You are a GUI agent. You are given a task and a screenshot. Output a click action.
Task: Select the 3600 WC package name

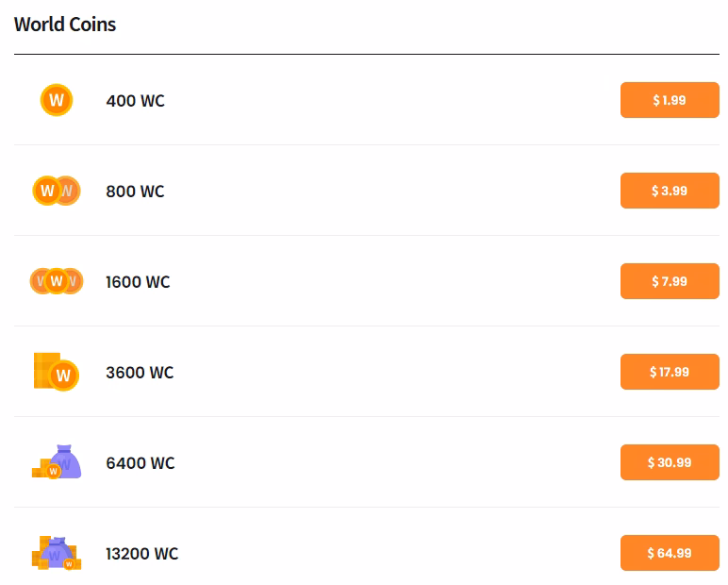click(x=140, y=373)
